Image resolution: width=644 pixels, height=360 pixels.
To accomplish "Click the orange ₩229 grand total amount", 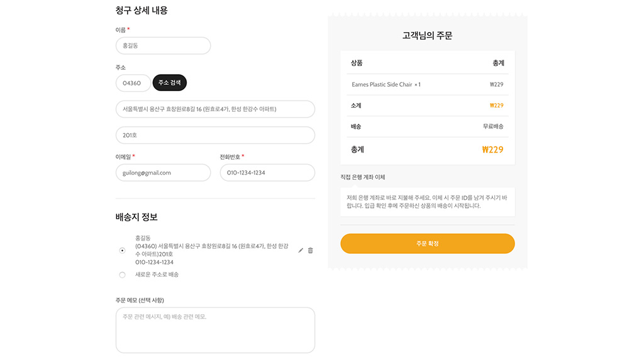I will coord(492,150).
